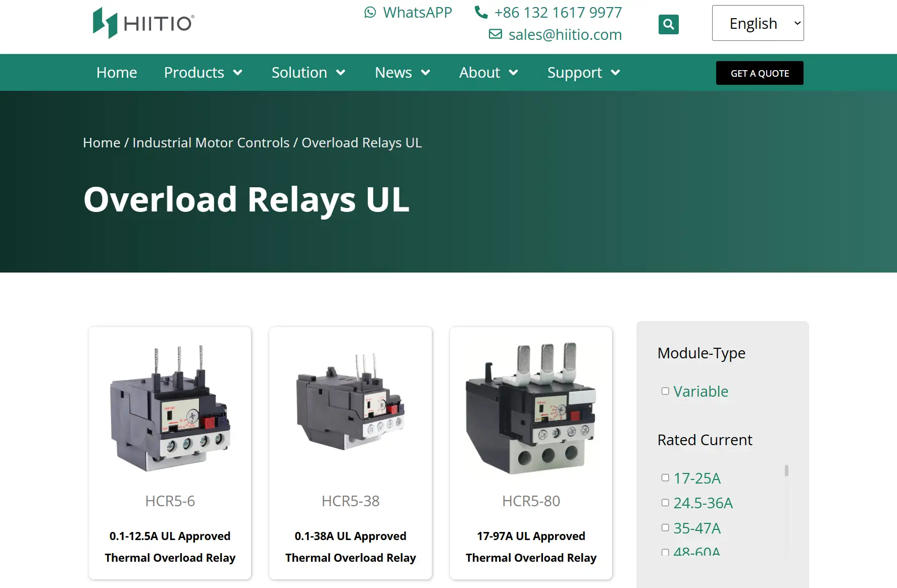
Task: Click the Rated Current heading
Action: (x=705, y=440)
